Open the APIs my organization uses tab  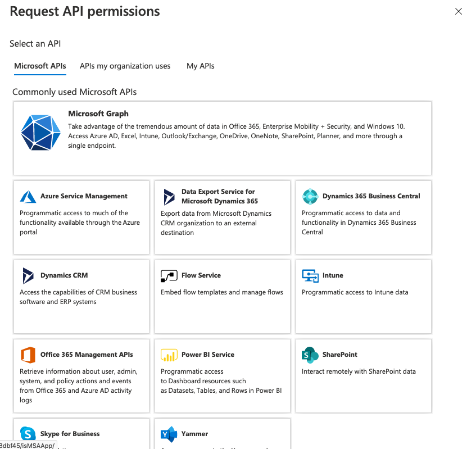pyautogui.click(x=125, y=66)
